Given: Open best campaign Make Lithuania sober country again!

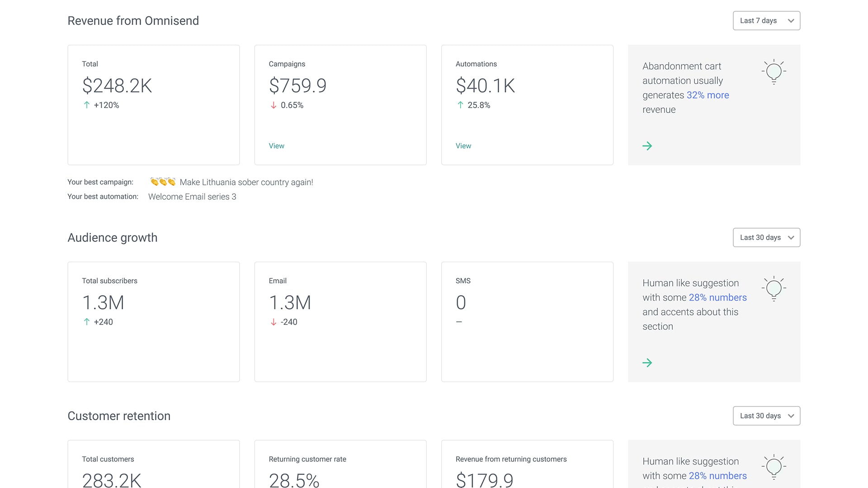Looking at the screenshot, I should pyautogui.click(x=246, y=182).
